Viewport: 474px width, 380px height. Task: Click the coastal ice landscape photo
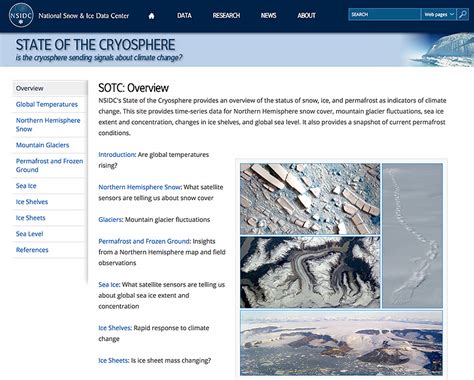click(x=341, y=343)
